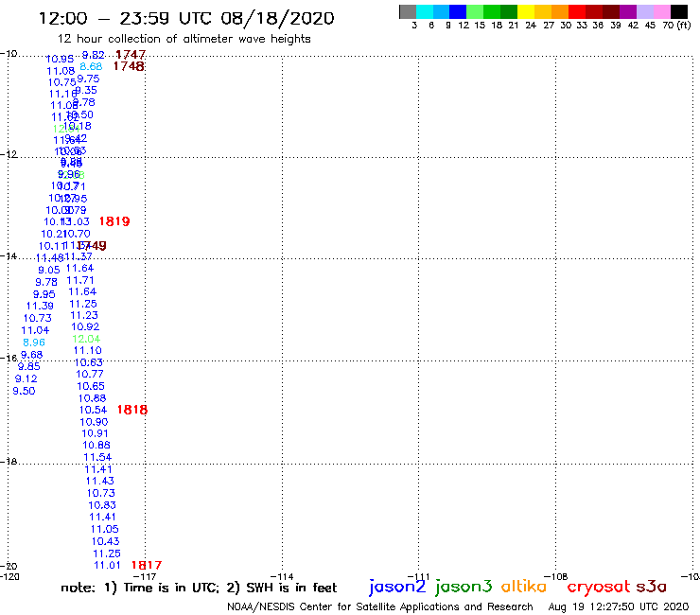Click the wave height value '10.95'

[60, 59]
